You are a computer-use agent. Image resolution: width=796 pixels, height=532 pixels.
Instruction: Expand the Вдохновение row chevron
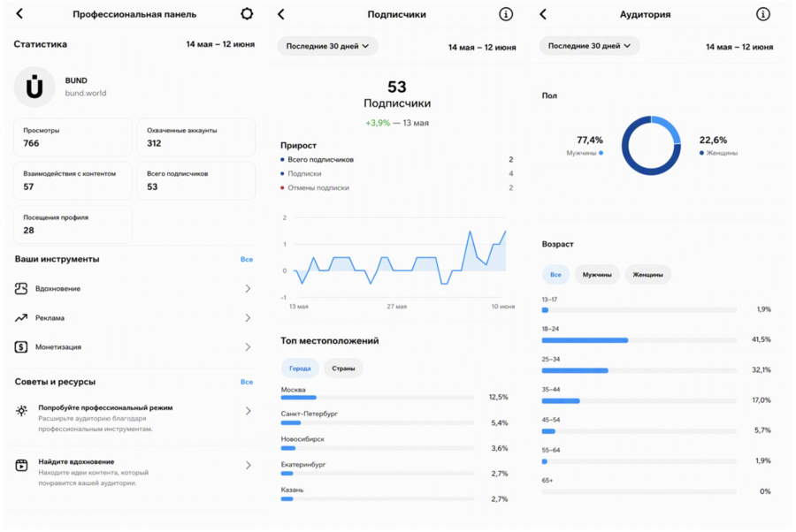[x=248, y=289]
